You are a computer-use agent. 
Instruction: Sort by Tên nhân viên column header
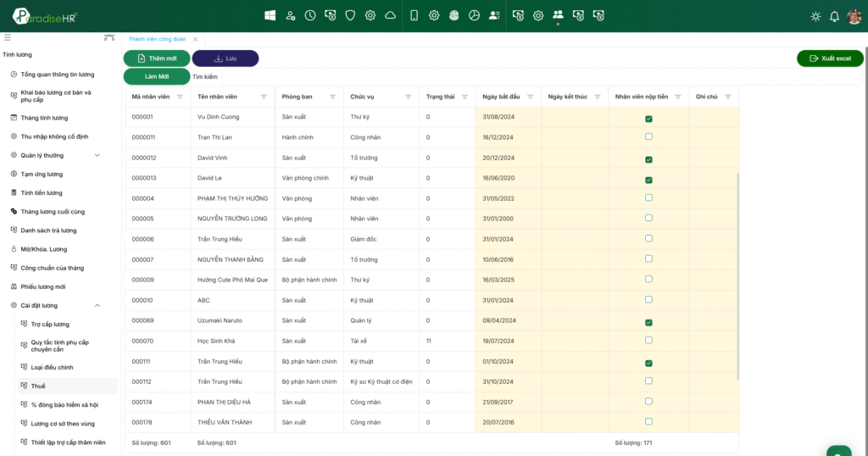click(x=217, y=97)
